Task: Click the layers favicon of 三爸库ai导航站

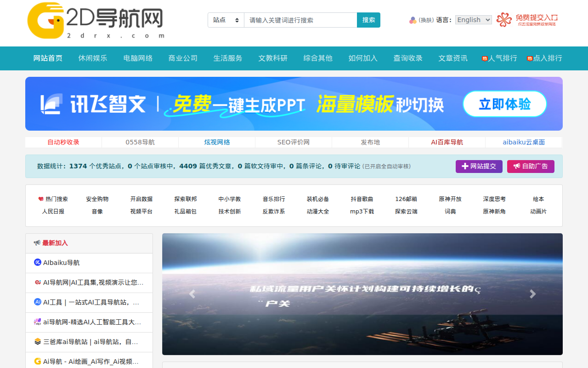Action: pos(37,342)
